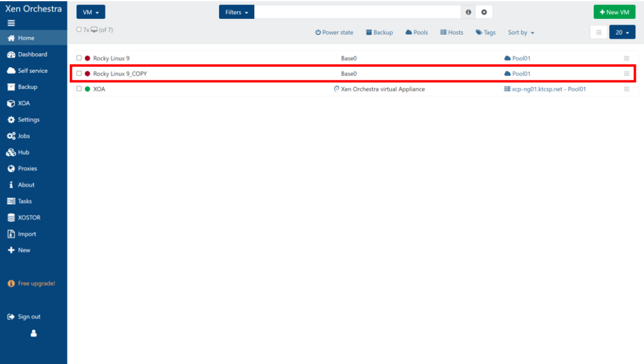
Task: Toggle the sidebar hamburger menu icon
Action: (x=11, y=23)
